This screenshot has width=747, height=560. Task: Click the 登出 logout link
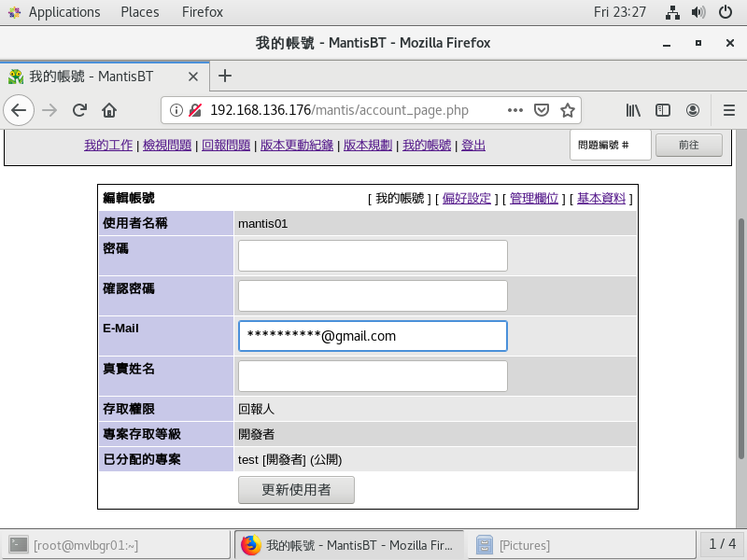click(x=473, y=146)
